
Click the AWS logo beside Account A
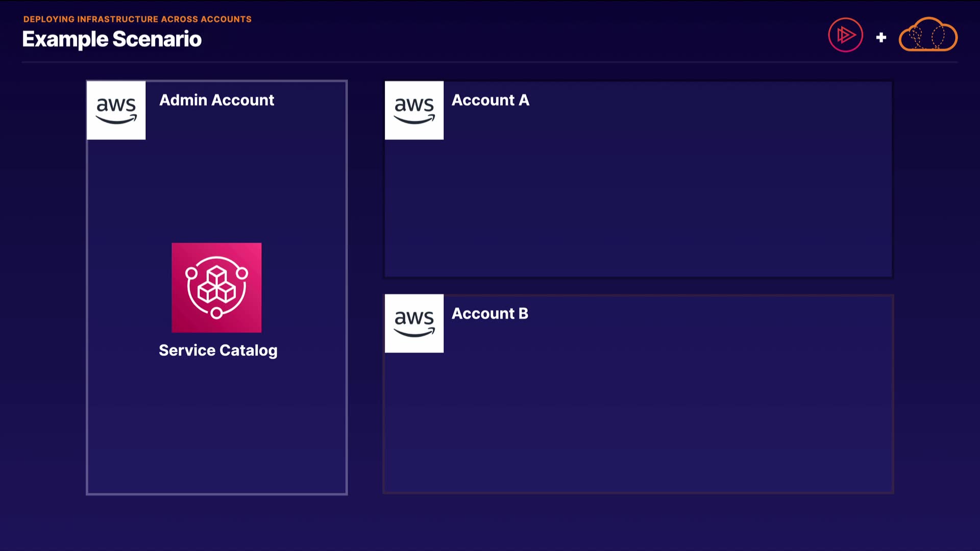(x=414, y=110)
